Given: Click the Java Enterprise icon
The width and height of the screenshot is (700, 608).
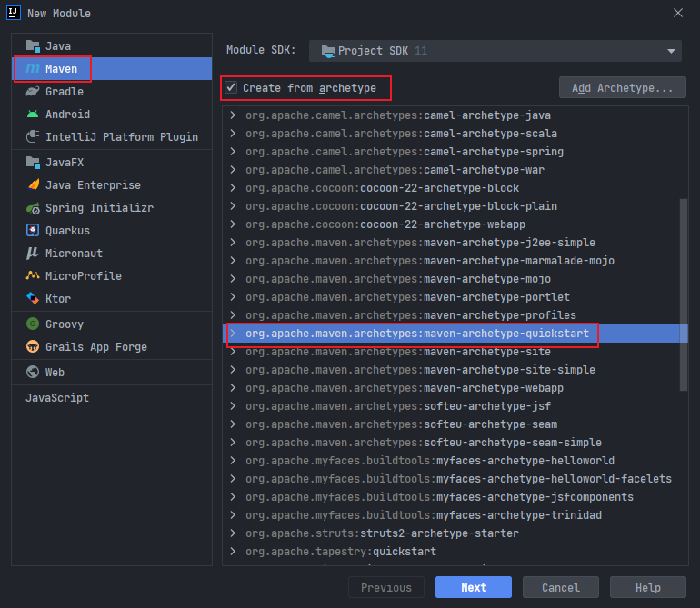Looking at the screenshot, I should point(33,184).
